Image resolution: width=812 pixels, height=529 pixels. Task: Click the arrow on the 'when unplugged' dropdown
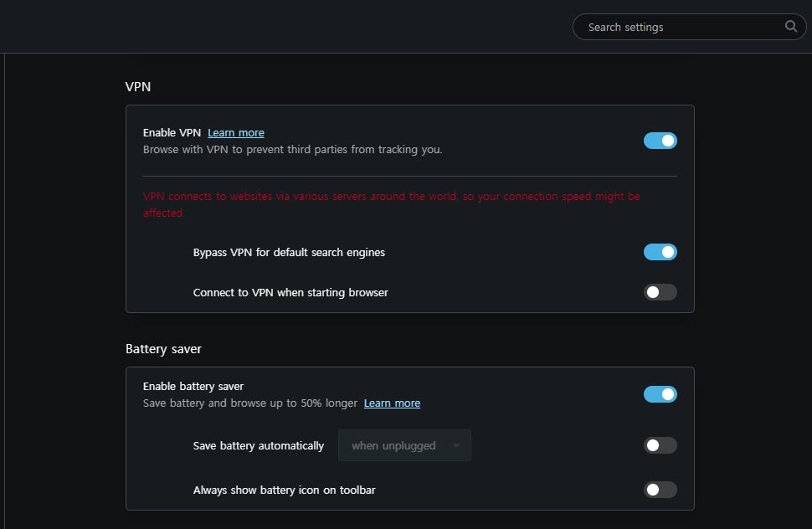pyautogui.click(x=455, y=445)
